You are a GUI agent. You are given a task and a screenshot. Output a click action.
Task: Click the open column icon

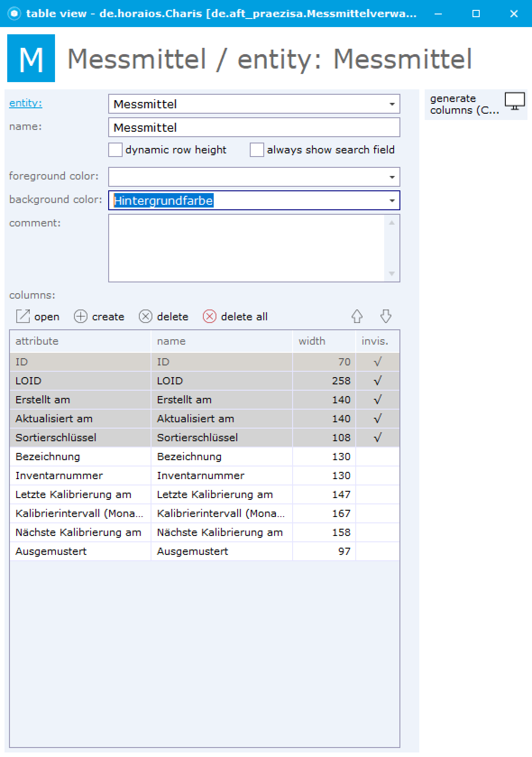click(23, 317)
